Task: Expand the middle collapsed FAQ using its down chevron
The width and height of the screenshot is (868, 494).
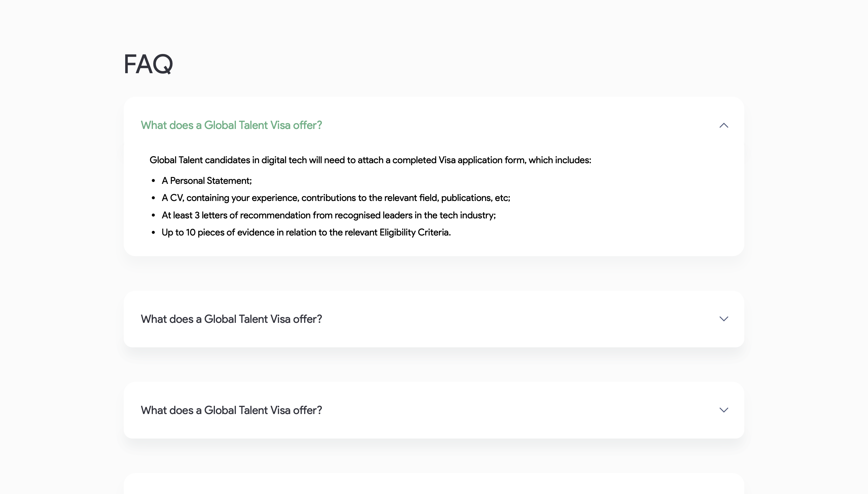Action: tap(724, 319)
